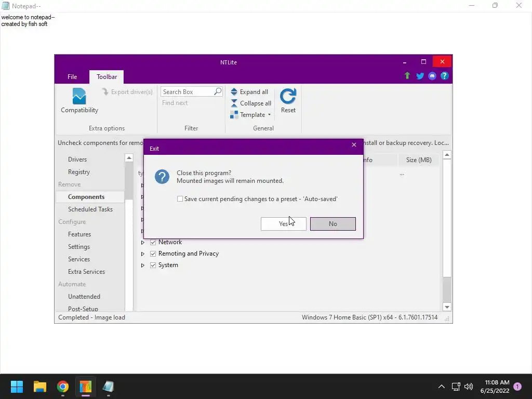532x399 pixels.
Task: Click the network tray icon
Action: coord(456,387)
